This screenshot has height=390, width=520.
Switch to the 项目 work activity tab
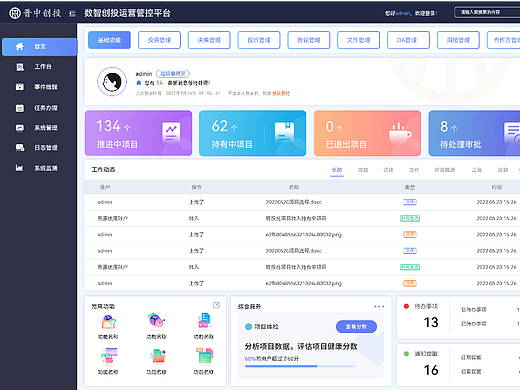(x=363, y=170)
